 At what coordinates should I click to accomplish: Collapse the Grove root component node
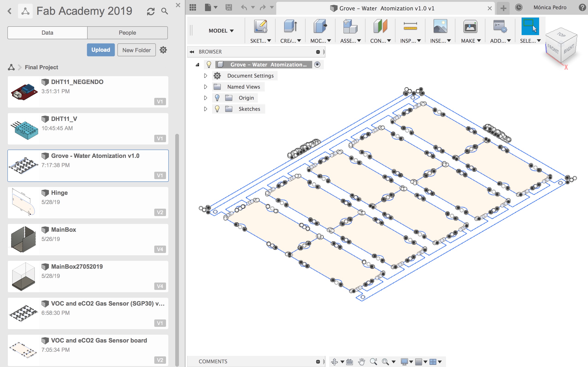197,65
